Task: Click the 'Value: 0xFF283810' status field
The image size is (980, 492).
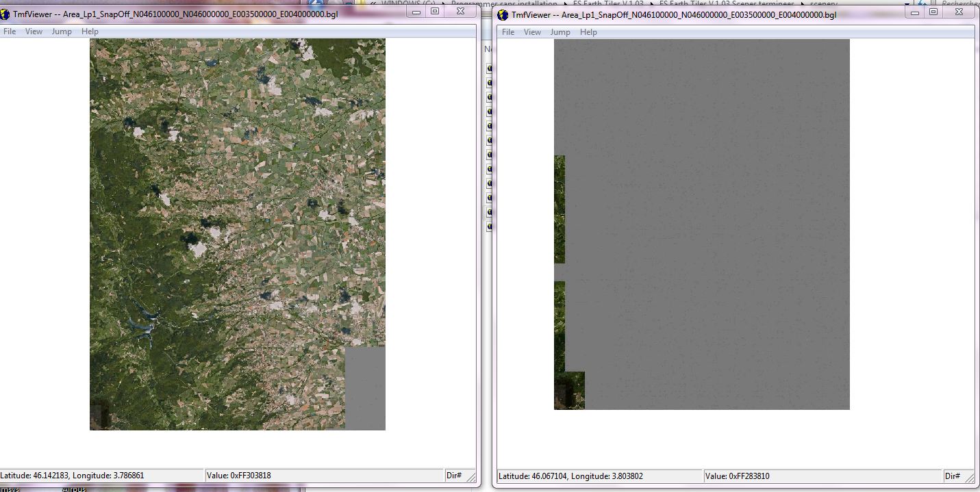Action: 822,476
